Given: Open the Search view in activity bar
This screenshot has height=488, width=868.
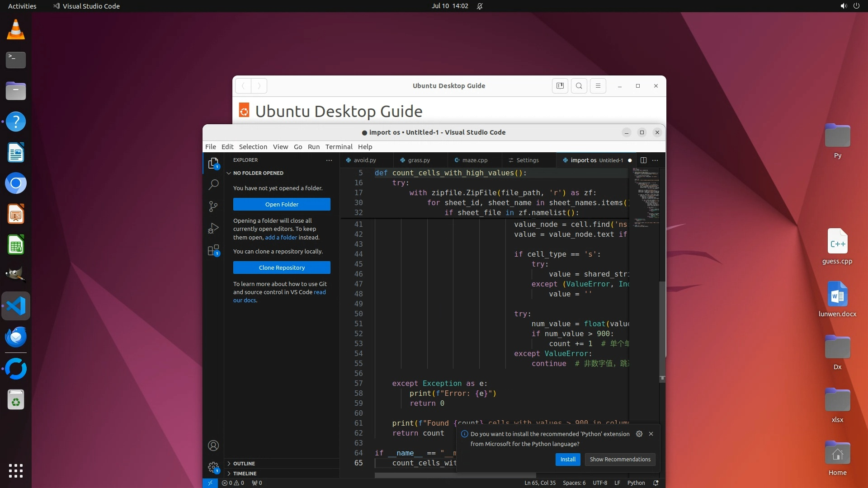Looking at the screenshot, I should [x=213, y=185].
